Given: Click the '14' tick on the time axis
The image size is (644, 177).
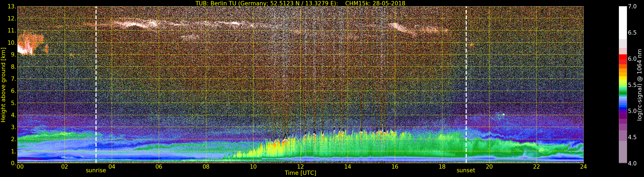Looking at the screenshot, I should (x=348, y=166).
